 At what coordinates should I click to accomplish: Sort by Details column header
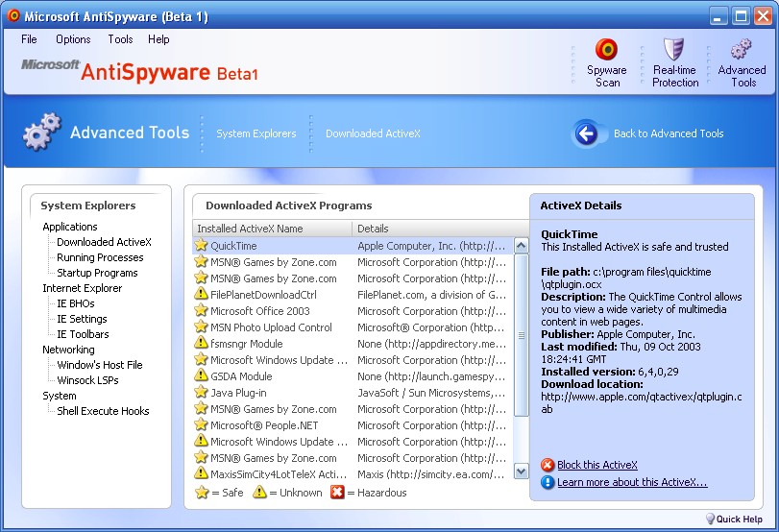(440, 229)
